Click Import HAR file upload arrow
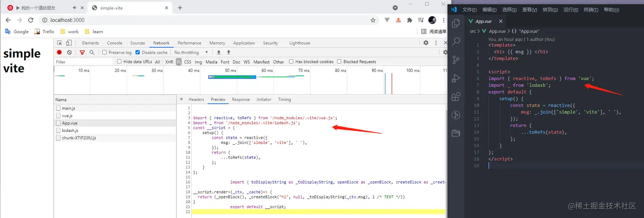 coord(218,52)
